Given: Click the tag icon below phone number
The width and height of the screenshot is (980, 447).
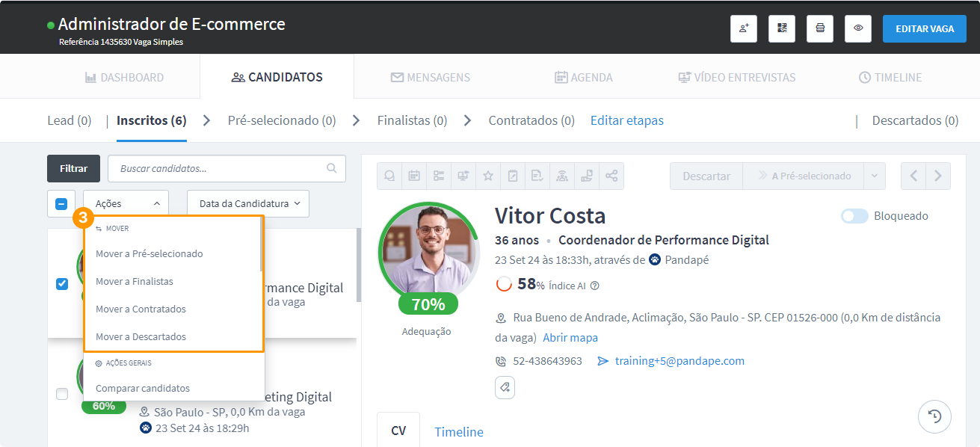Looking at the screenshot, I should coord(505,387).
